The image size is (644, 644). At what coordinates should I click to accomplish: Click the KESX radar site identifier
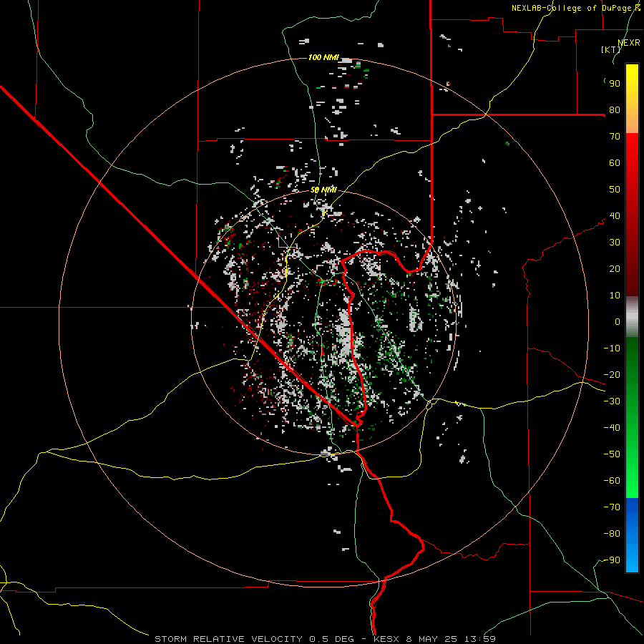pos(386,639)
